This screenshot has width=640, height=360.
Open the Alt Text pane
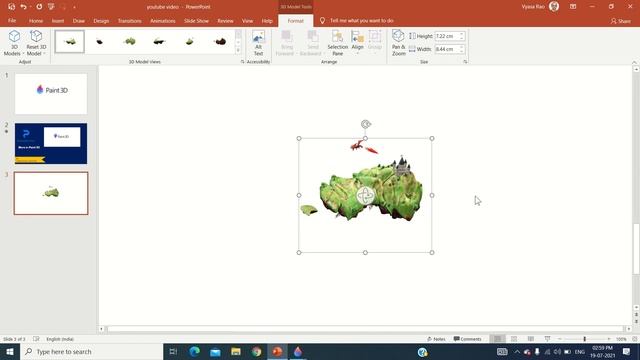pos(258,43)
